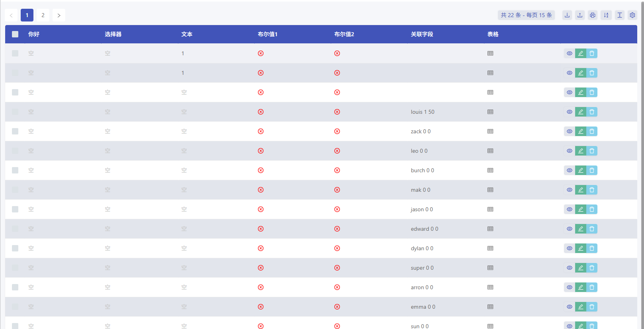Edit the mak 0 0 row
Screen dimensions: 644x329
tap(581, 190)
